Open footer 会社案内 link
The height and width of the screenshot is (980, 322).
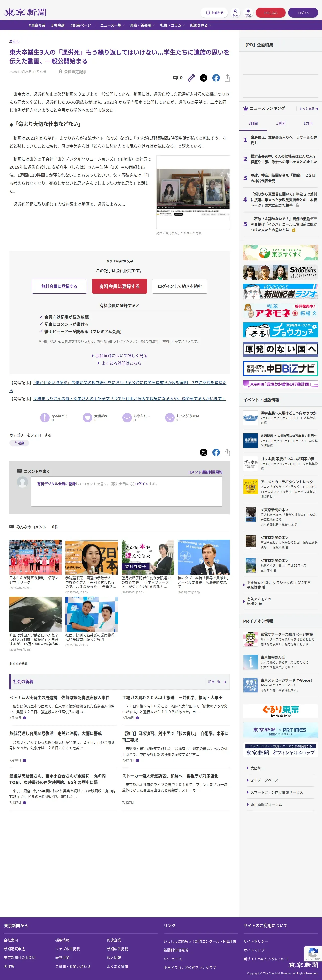click(x=11, y=940)
